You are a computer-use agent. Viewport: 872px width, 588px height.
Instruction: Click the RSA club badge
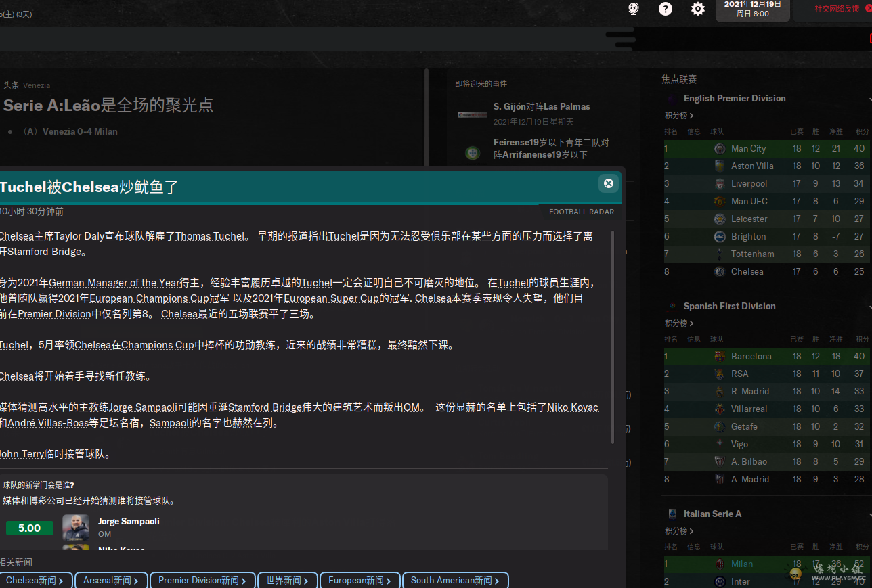720,374
